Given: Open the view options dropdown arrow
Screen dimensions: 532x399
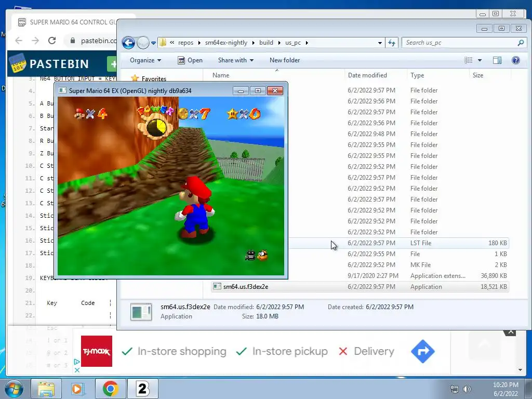Looking at the screenshot, I should click(x=480, y=60).
